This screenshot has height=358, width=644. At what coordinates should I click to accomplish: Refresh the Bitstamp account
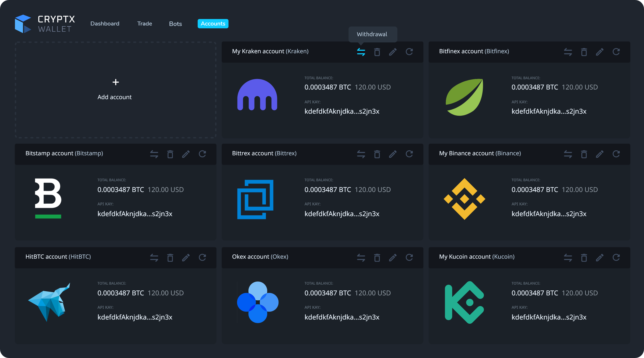click(203, 154)
